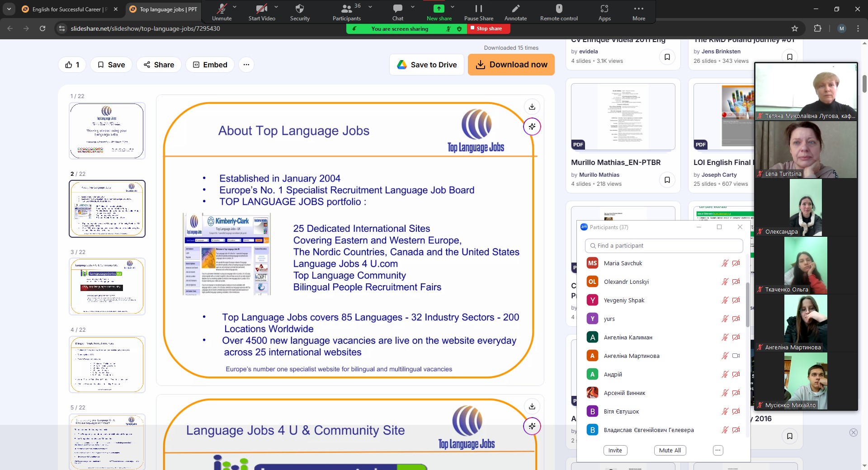This screenshot has width=868, height=470.
Task: Click the Participants list scrollbar
Action: [747, 305]
